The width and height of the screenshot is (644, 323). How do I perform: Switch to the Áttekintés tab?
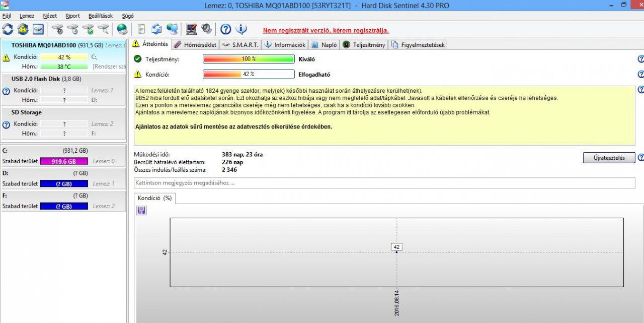[x=150, y=44]
